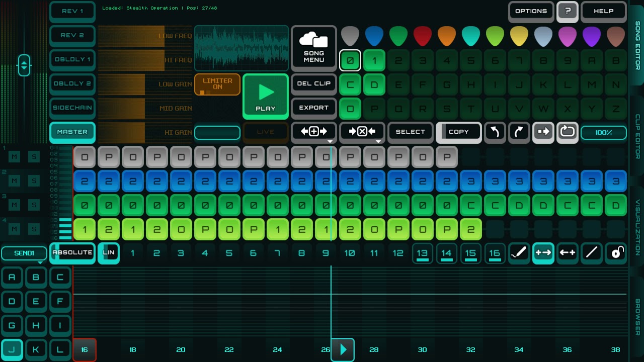Toggle the LIN curve mode button
The image size is (644, 362).
click(109, 253)
